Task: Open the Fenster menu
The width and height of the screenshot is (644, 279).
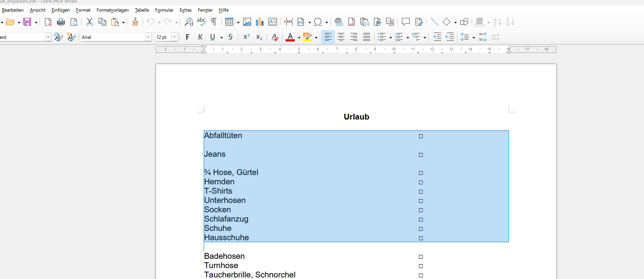Action: [205, 10]
